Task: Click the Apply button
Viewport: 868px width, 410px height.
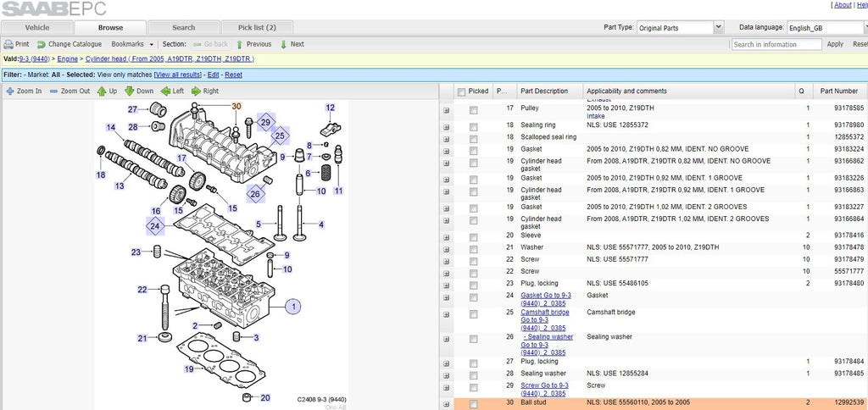Action: click(835, 44)
